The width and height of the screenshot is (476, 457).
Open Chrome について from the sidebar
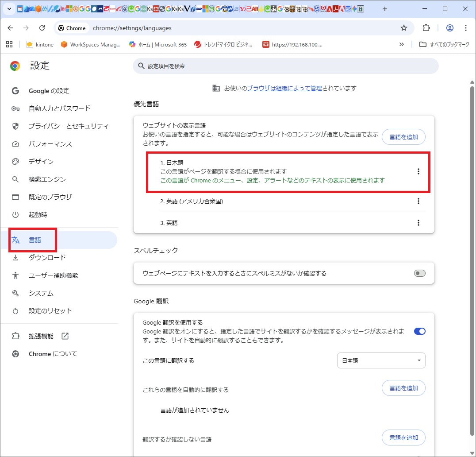click(53, 353)
